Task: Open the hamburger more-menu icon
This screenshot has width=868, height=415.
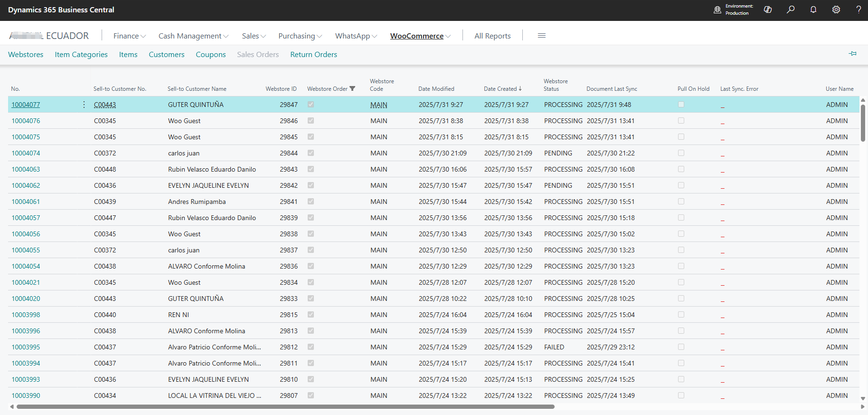Action: coord(541,36)
